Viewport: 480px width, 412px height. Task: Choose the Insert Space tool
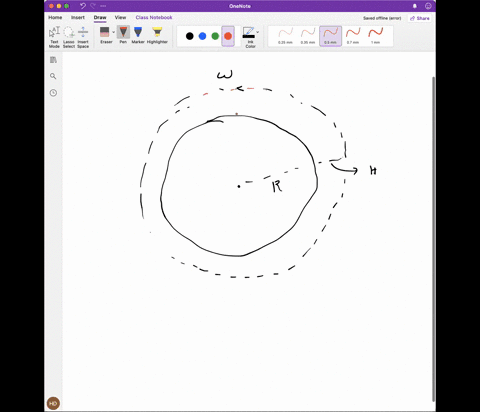tap(83, 37)
